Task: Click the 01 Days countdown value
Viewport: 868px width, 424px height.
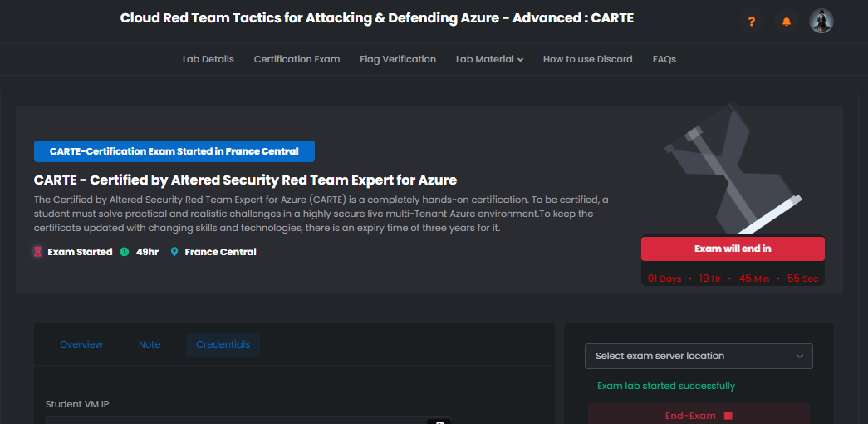Action: 664,279
